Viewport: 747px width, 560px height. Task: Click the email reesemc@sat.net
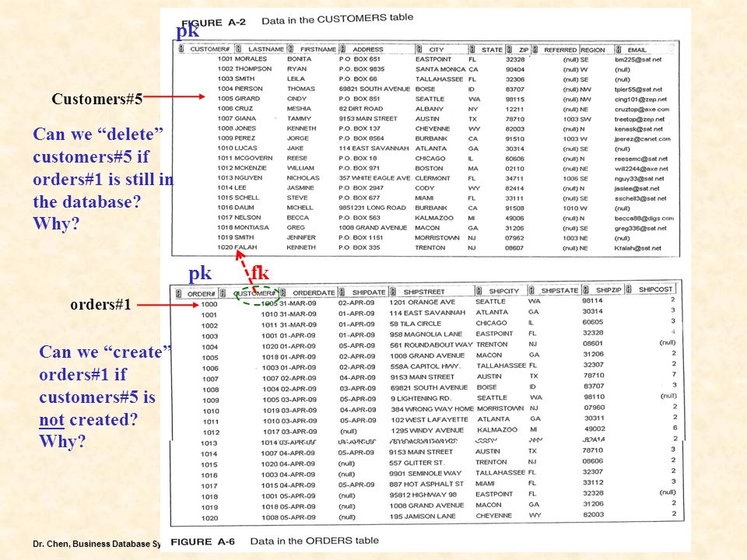point(641,159)
